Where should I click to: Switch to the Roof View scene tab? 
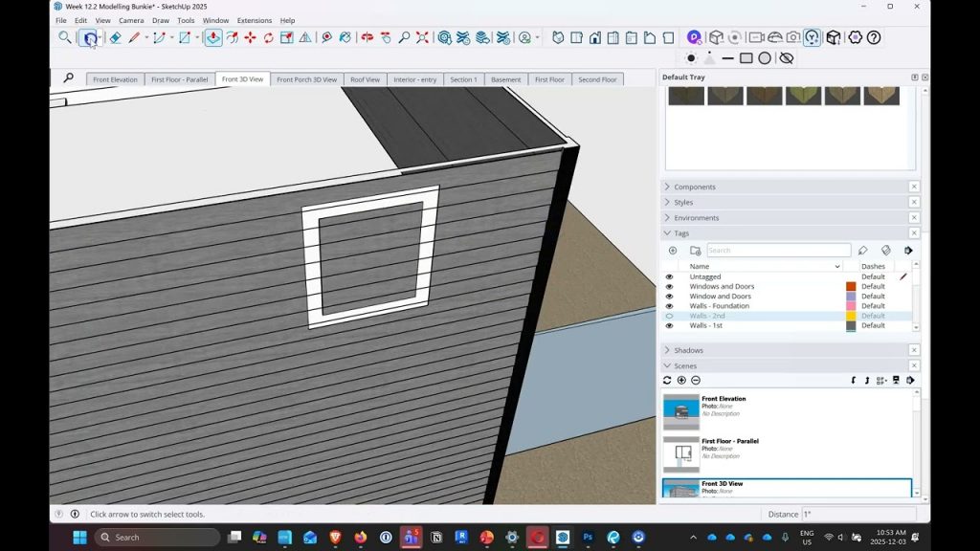pos(365,79)
